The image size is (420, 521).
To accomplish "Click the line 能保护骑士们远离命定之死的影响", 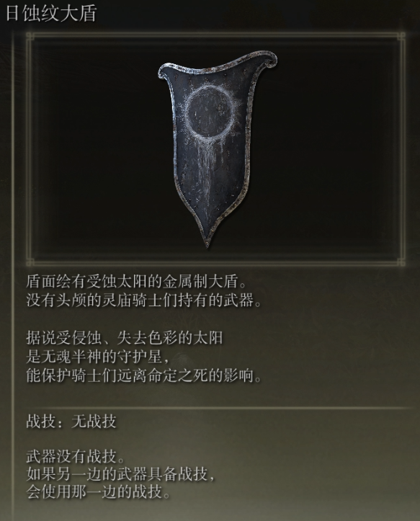I will [144, 376].
